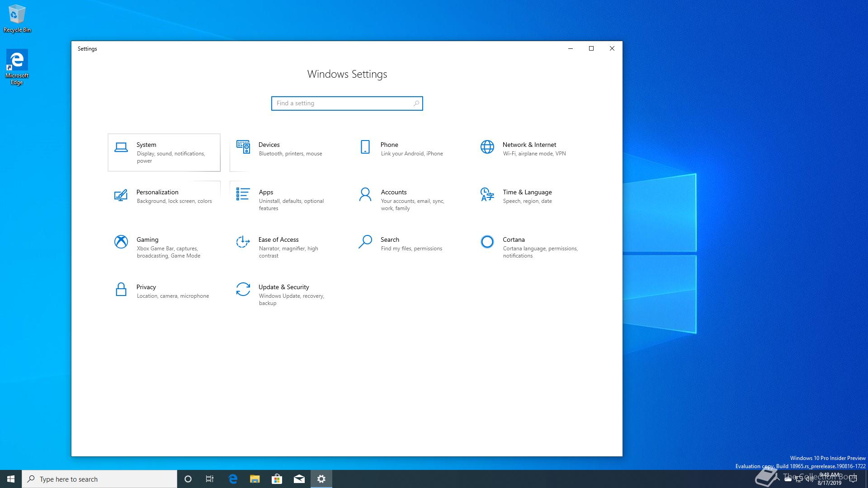Focus the Find a setting search field
This screenshot has height=488, width=868.
coord(347,103)
